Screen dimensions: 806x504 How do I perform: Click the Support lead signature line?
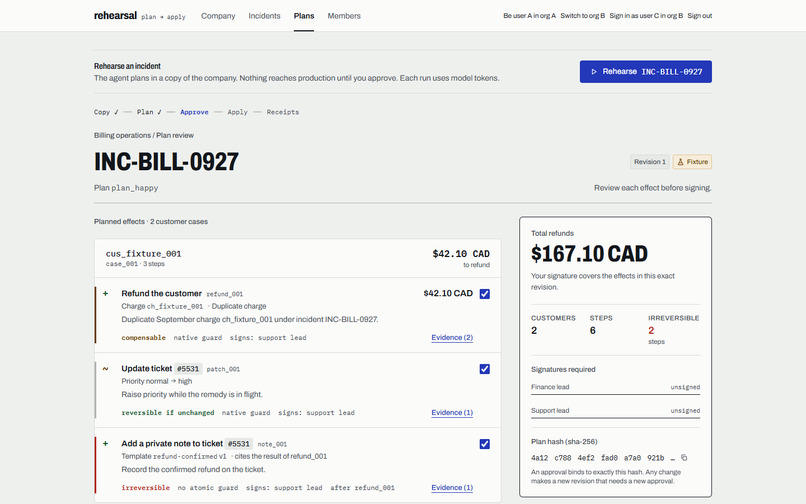615,411
